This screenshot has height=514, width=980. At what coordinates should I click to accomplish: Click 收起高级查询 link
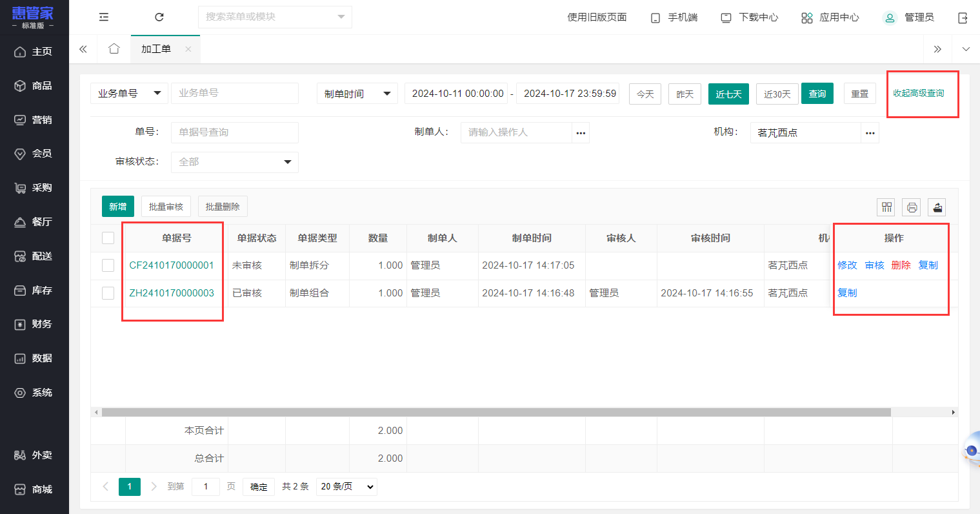click(x=919, y=94)
